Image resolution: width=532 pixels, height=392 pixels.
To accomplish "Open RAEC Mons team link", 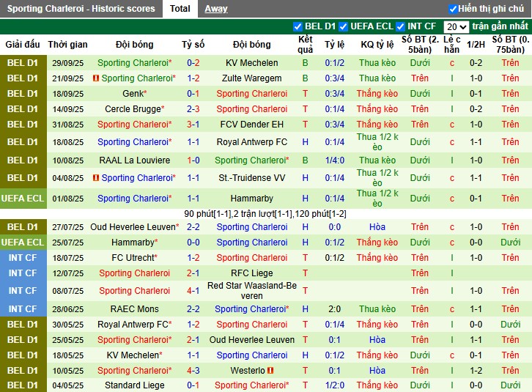I will pyautogui.click(x=135, y=309).
